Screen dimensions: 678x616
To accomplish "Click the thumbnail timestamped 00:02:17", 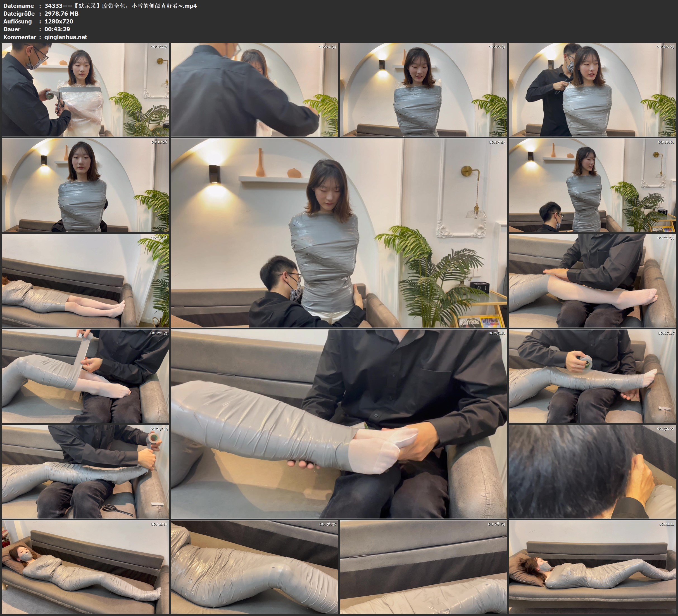I will tap(85, 89).
